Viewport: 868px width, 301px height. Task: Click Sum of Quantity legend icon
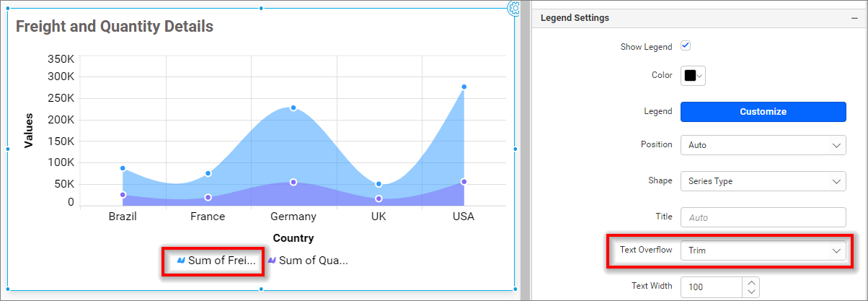tap(272, 261)
